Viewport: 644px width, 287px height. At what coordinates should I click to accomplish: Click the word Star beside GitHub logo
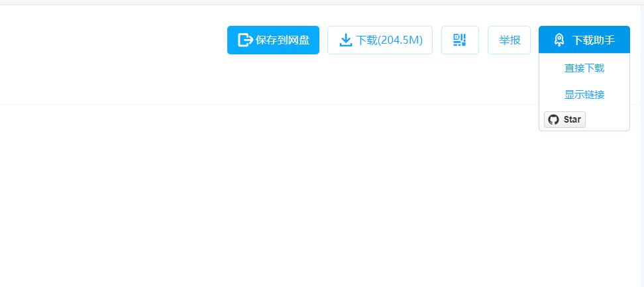click(572, 119)
